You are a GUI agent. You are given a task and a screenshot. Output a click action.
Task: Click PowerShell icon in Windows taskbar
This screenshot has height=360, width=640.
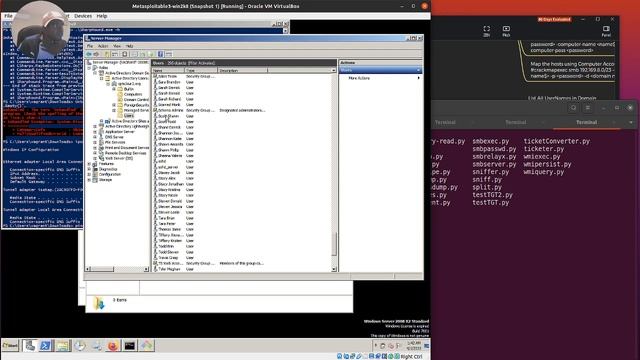45,346
